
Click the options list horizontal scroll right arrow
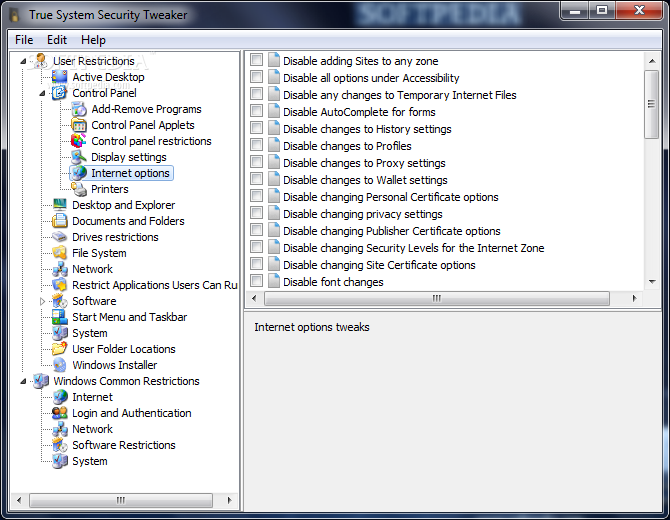click(x=635, y=298)
